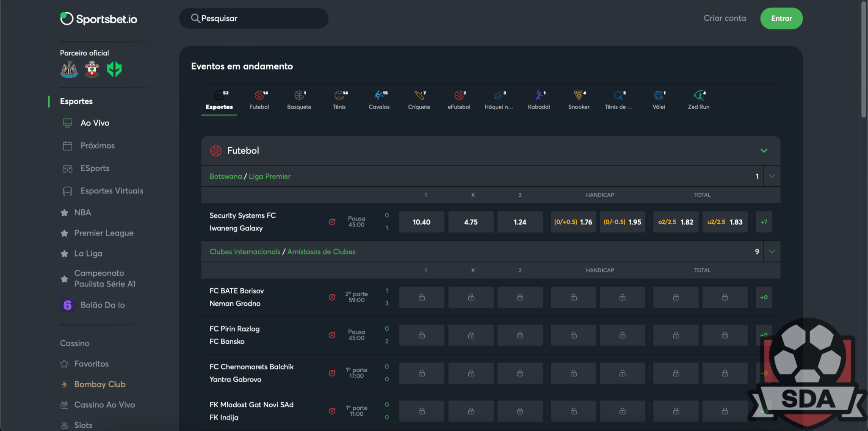The image size is (868, 431).
Task: Click the Ao Vivo monitor icon
Action: point(67,123)
